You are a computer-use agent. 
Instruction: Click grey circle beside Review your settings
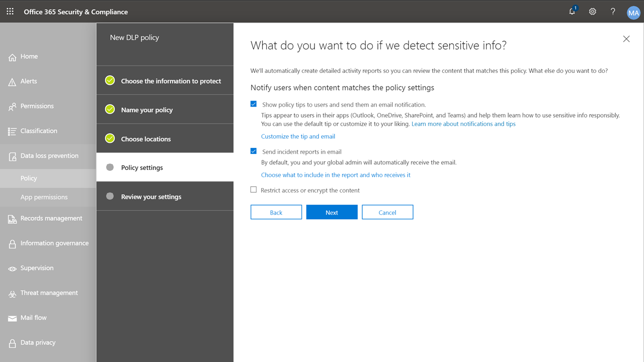coord(110,196)
